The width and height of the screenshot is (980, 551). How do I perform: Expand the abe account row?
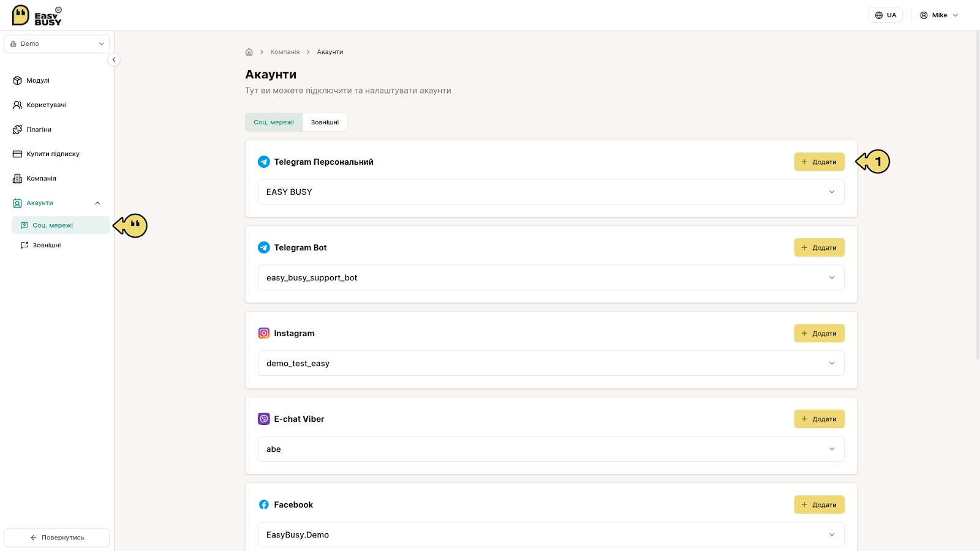(551, 449)
